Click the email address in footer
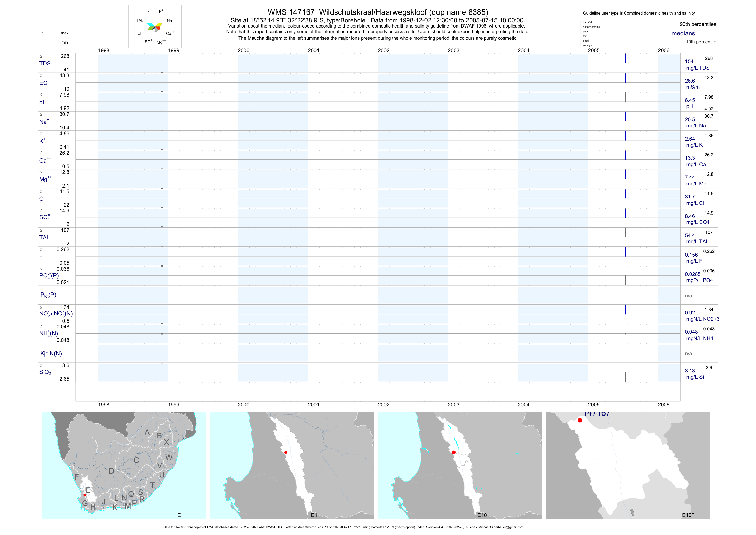 pyautogui.click(x=501, y=527)
